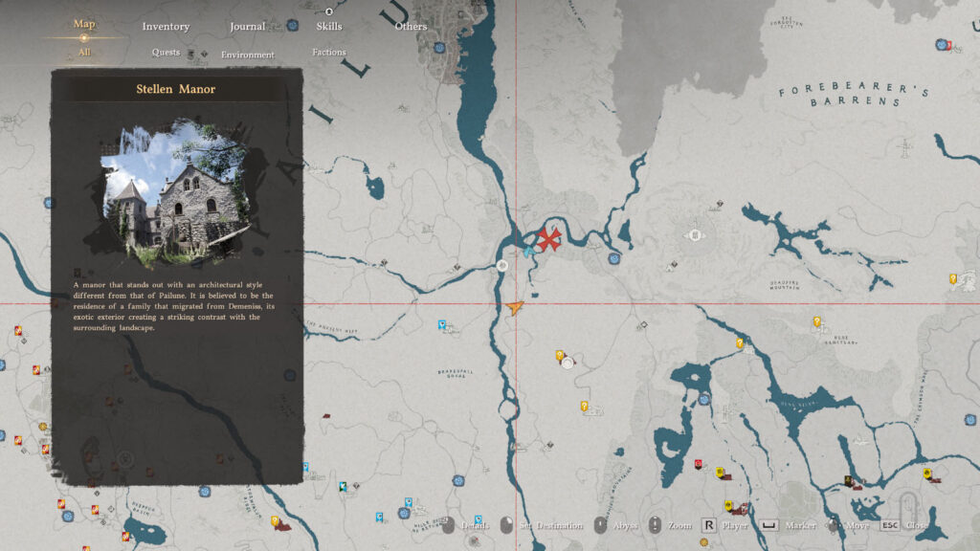Select white round marker on river left of red cross
Screen dimensions: 980x551
tap(501, 266)
